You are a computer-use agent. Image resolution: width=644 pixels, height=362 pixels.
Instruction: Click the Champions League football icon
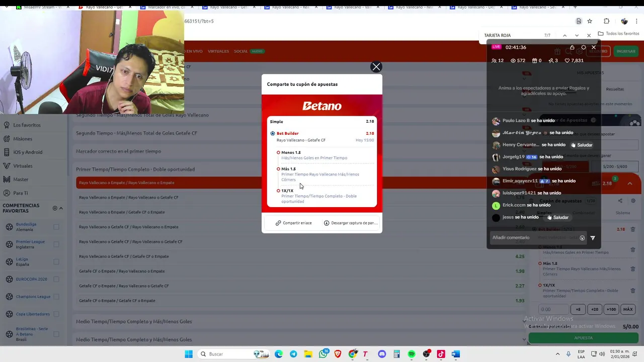(9, 297)
